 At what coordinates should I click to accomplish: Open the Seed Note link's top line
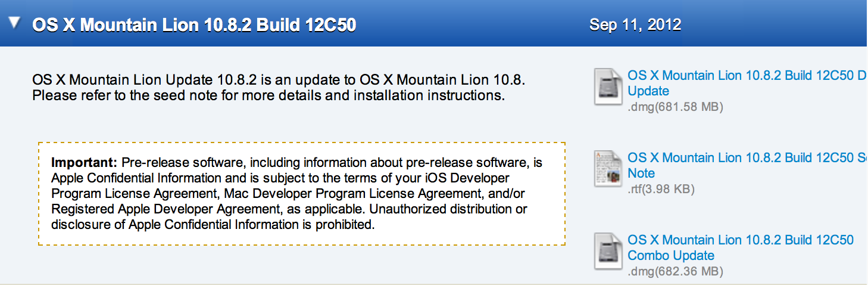point(748,158)
